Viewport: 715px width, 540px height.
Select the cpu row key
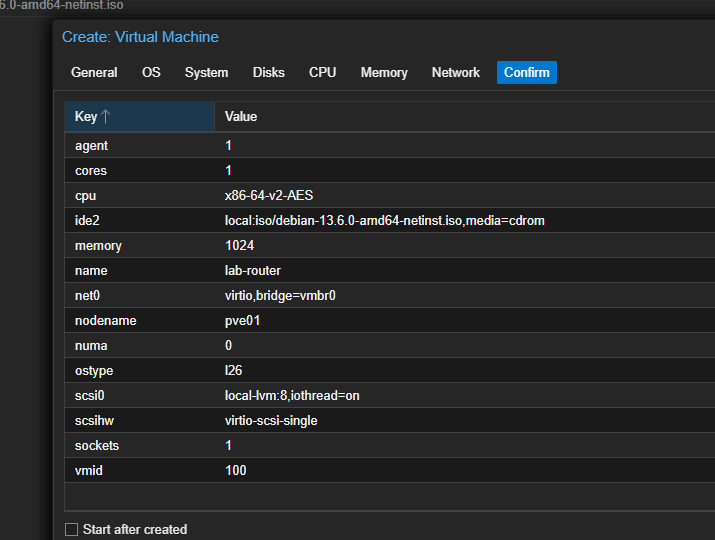85,196
